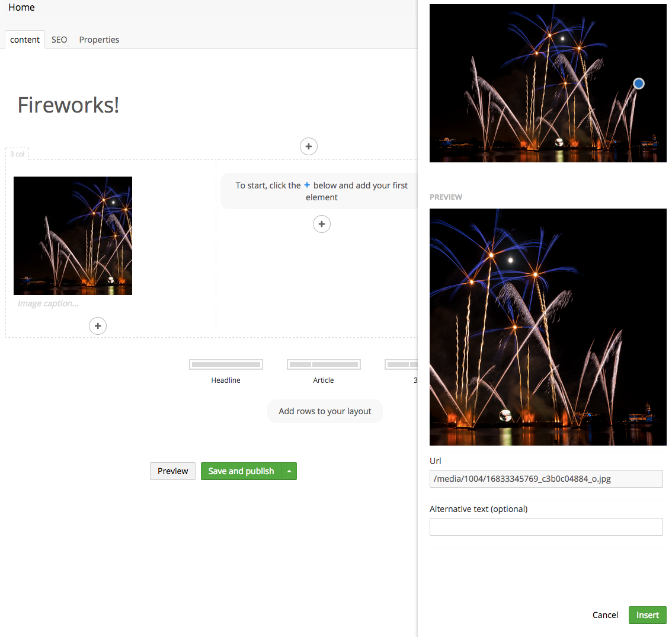Select the Article row layout icon
The height and width of the screenshot is (637, 672).
[324, 364]
